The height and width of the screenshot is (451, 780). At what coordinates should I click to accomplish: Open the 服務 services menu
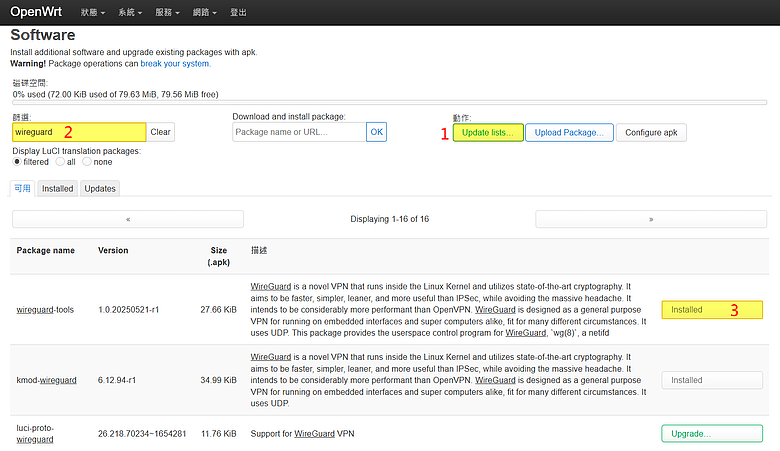tap(167, 12)
